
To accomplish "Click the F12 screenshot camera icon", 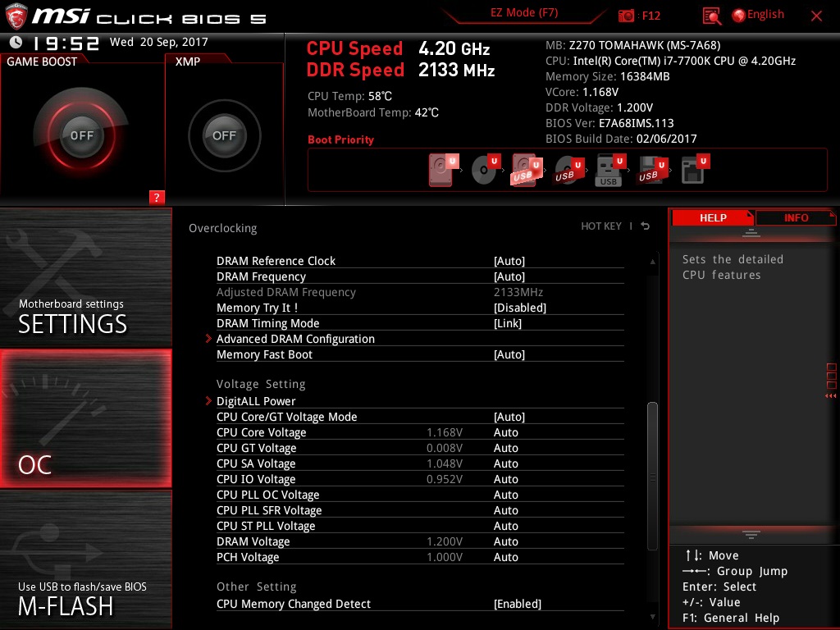I will click(x=627, y=16).
